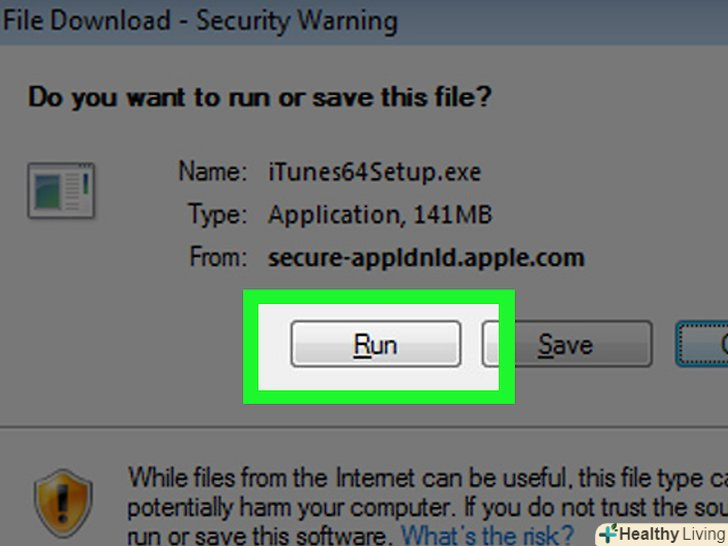Screen dimensions: 728x546
Task: Click the yellow shield warning icon
Action: [63, 503]
